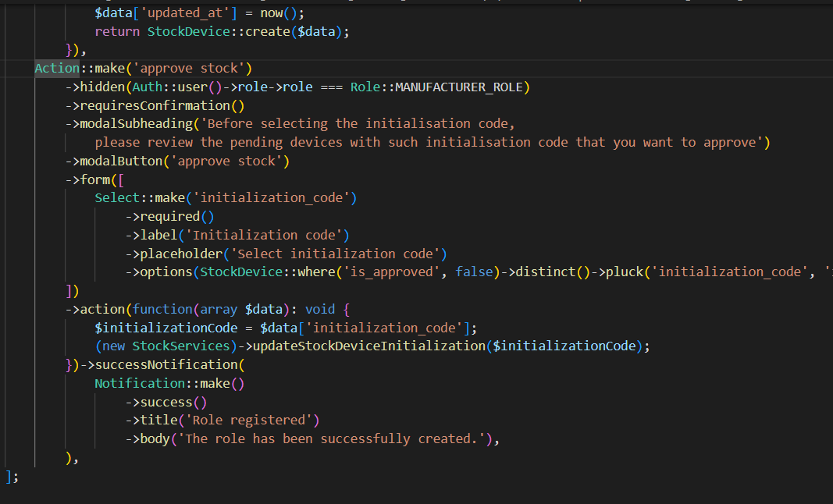Click 'please review the pending devices' line

(429, 142)
